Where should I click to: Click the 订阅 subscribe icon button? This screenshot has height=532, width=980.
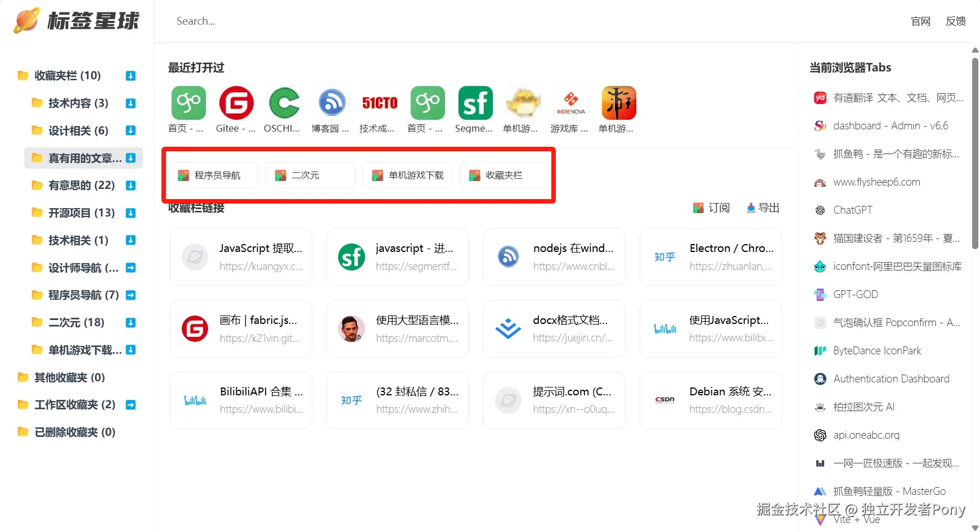711,208
